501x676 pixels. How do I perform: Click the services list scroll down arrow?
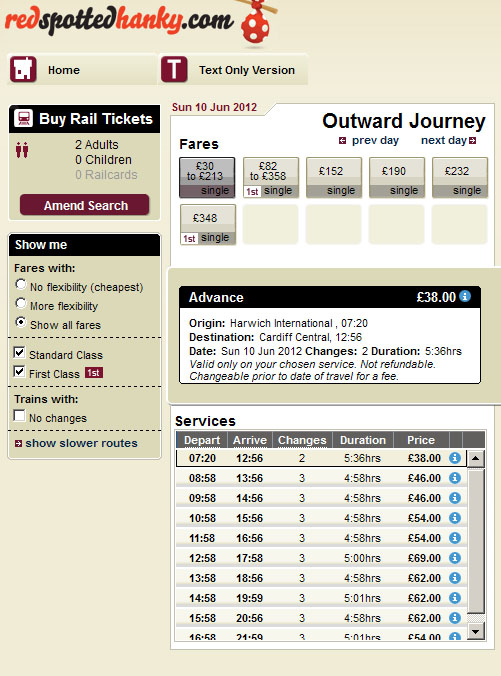(476, 632)
